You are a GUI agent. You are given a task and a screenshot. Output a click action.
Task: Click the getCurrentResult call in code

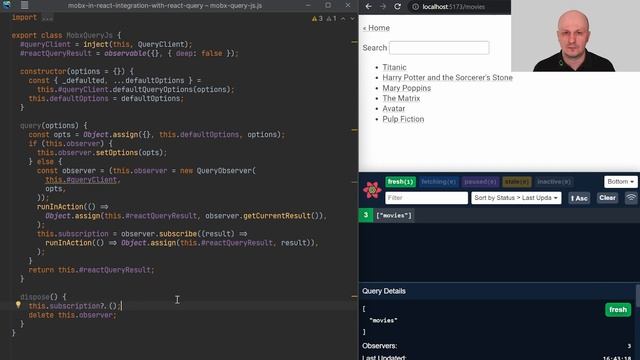point(277,216)
